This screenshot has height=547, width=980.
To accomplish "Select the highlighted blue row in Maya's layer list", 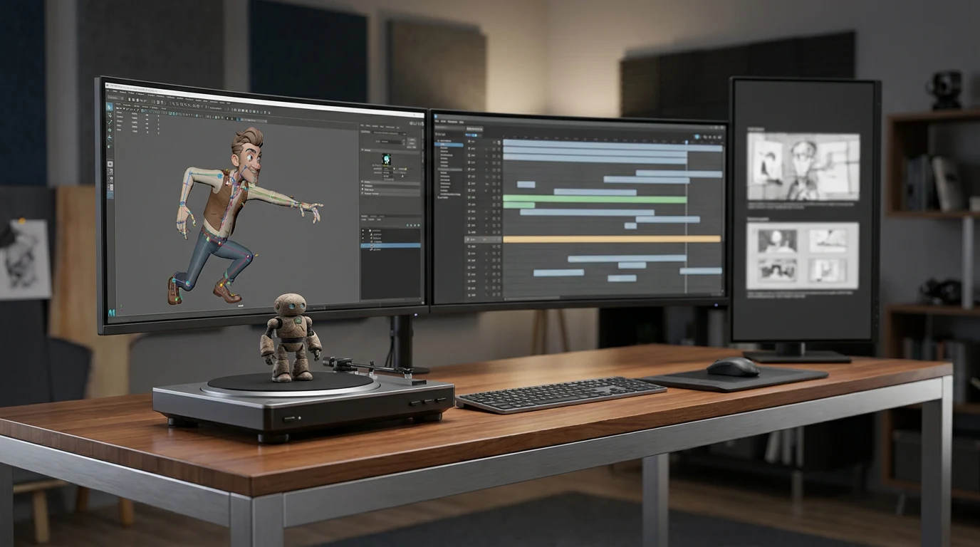I will [x=390, y=246].
